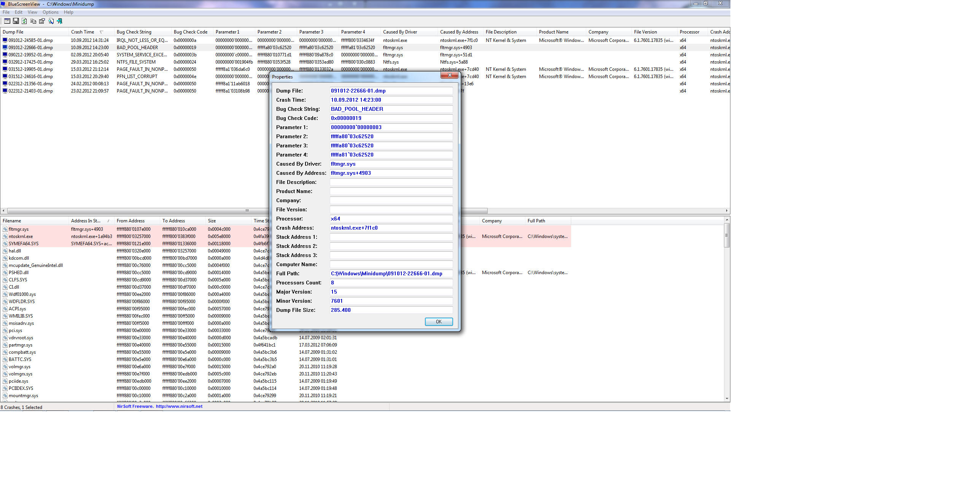
Task: Click the Save Selected Items floppy icon
Action: (x=16, y=21)
